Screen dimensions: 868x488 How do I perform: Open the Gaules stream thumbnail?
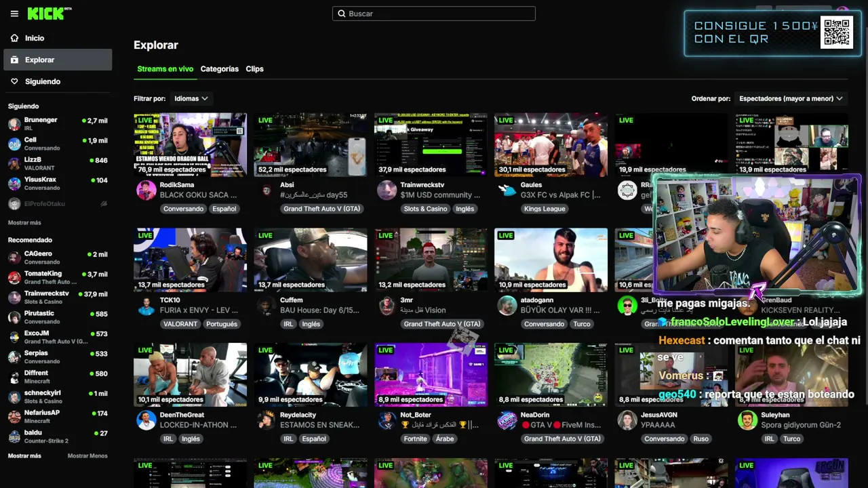(551, 145)
